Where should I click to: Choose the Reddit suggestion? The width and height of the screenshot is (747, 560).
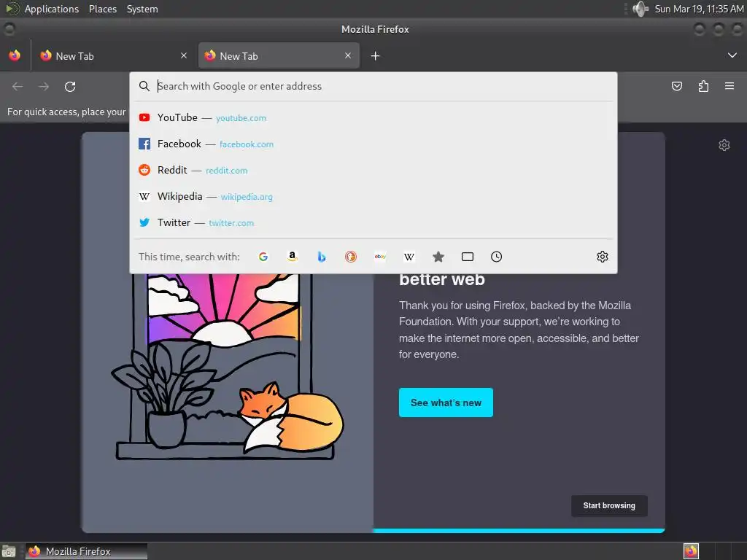click(x=373, y=170)
